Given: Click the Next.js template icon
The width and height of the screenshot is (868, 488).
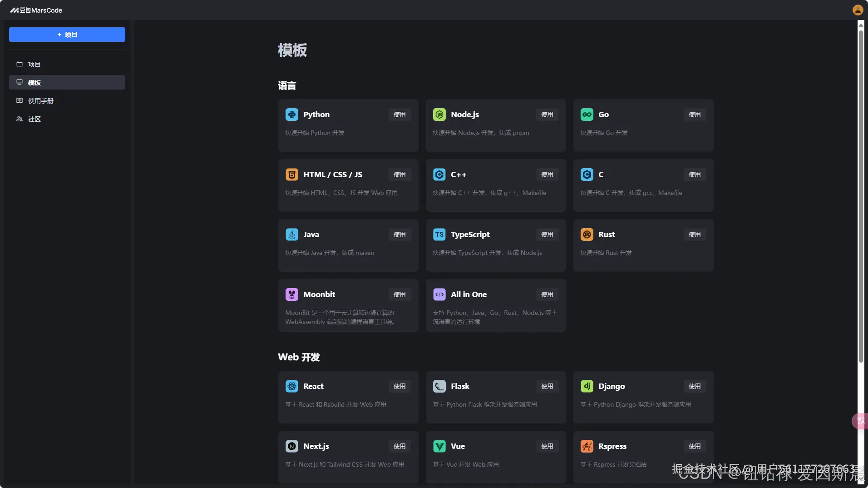Looking at the screenshot, I should [292, 446].
